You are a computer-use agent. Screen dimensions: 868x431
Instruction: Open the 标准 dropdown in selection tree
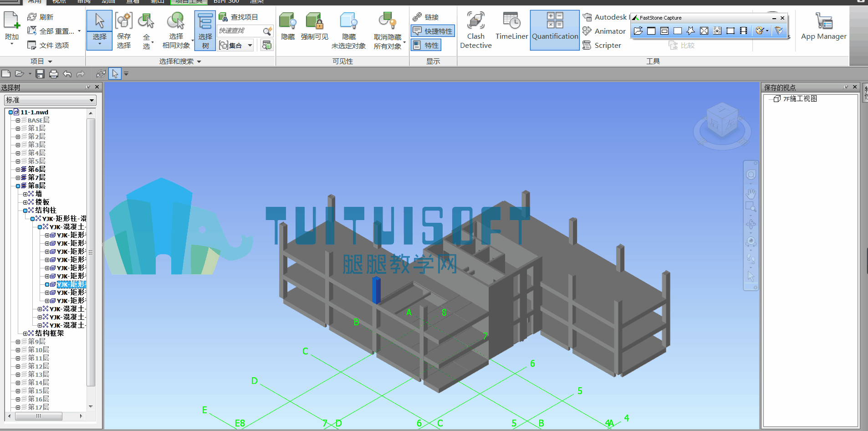tap(50, 100)
